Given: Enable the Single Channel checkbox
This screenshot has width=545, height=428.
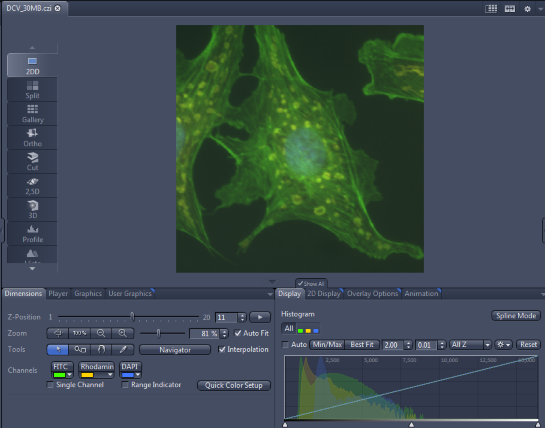Looking at the screenshot, I should (x=50, y=385).
